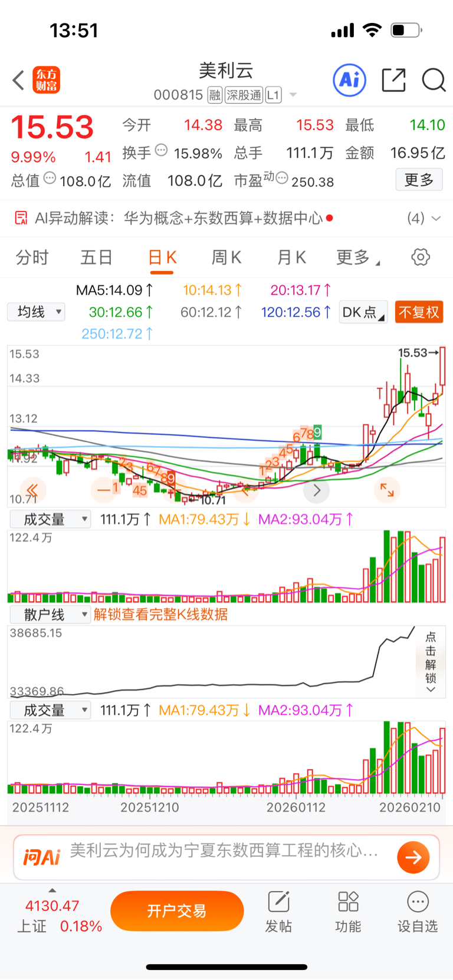Tap the 设自选 watchlist icon
The height and width of the screenshot is (980, 453).
[418, 912]
